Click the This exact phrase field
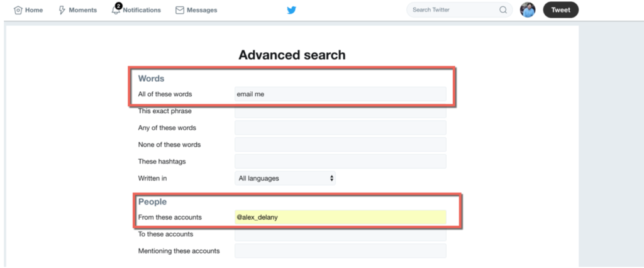 click(340, 112)
